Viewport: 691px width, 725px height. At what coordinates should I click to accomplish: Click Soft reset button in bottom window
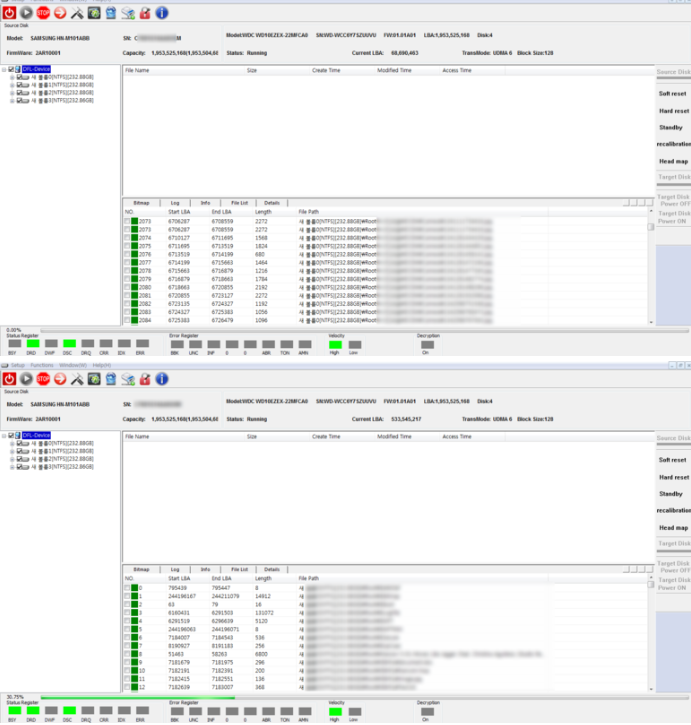[672, 460]
